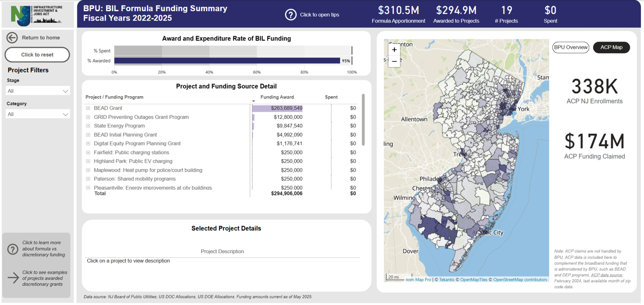The height and width of the screenshot is (305, 644).
Task: Open the Stage filter dropdown
Action: pyautogui.click(x=38, y=91)
